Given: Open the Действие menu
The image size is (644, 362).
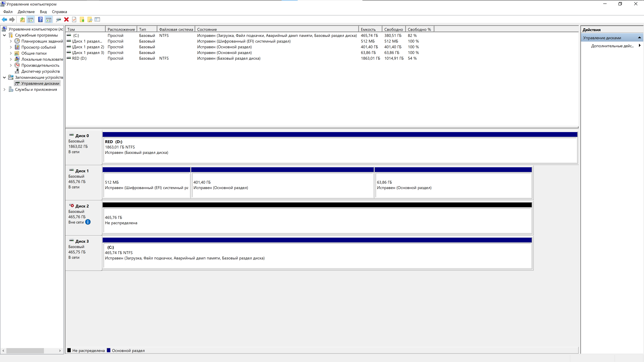Looking at the screenshot, I should point(26,12).
